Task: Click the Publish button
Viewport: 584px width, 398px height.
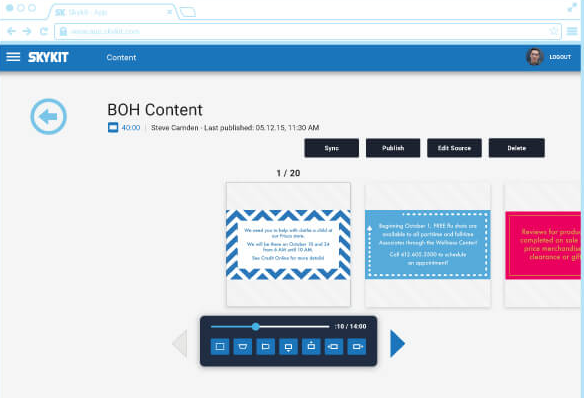Action: (393, 148)
